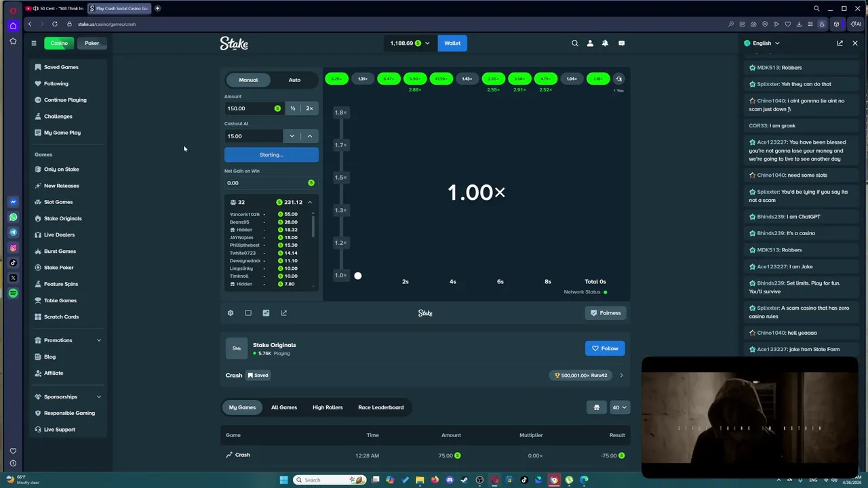Follow Stake Originals

pos(605,348)
